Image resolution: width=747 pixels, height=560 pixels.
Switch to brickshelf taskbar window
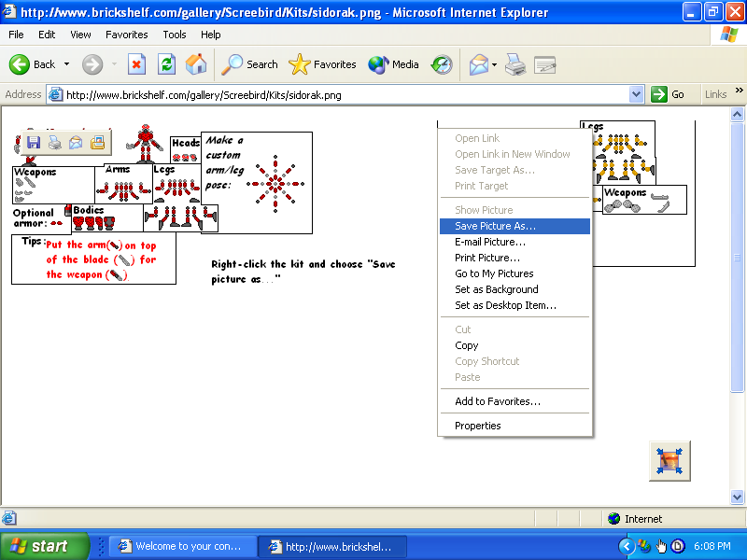tap(332, 546)
